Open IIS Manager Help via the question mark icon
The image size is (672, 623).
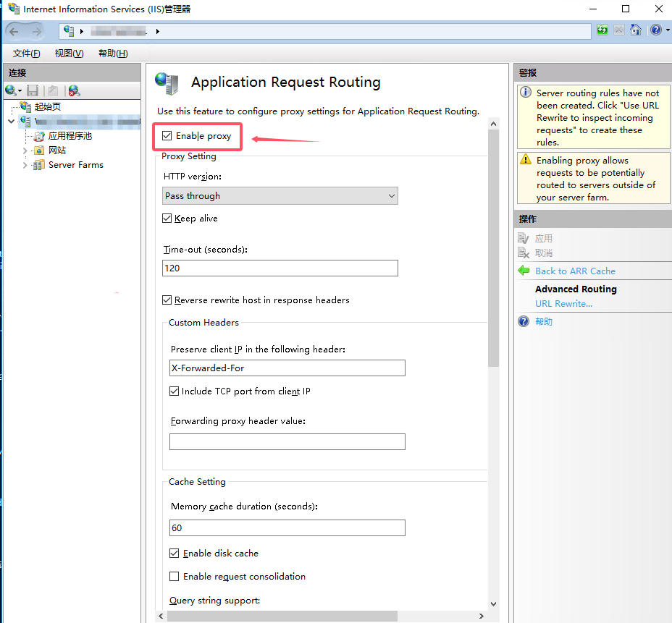(x=656, y=30)
